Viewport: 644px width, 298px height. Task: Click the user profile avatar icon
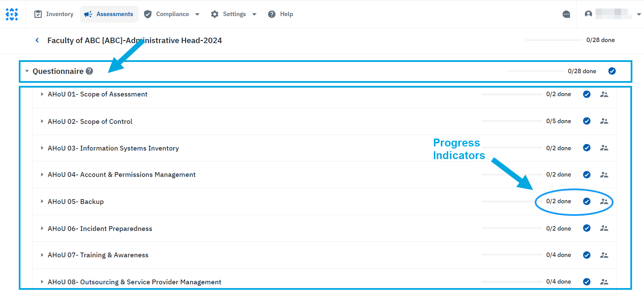(x=588, y=14)
